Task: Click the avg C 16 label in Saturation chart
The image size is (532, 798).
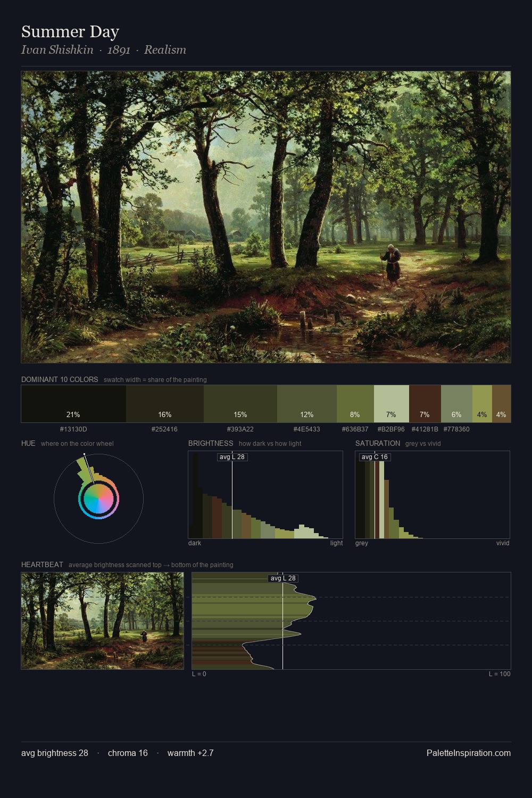Action: [x=375, y=457]
